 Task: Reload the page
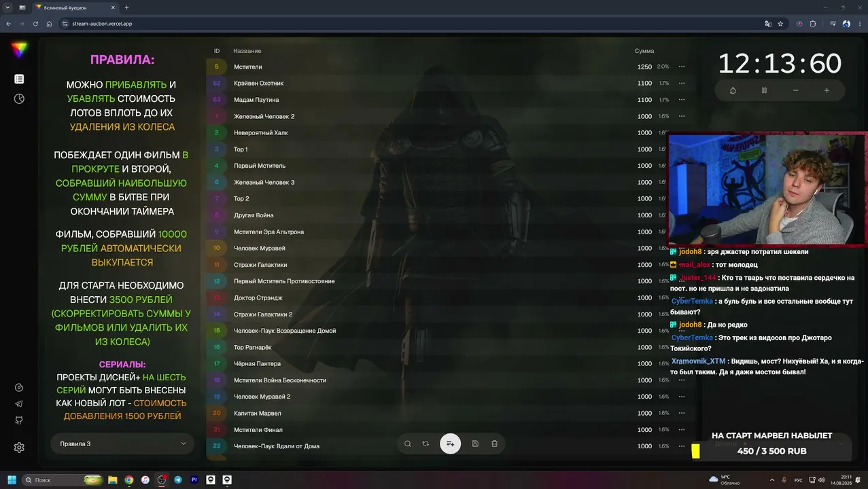point(35,24)
